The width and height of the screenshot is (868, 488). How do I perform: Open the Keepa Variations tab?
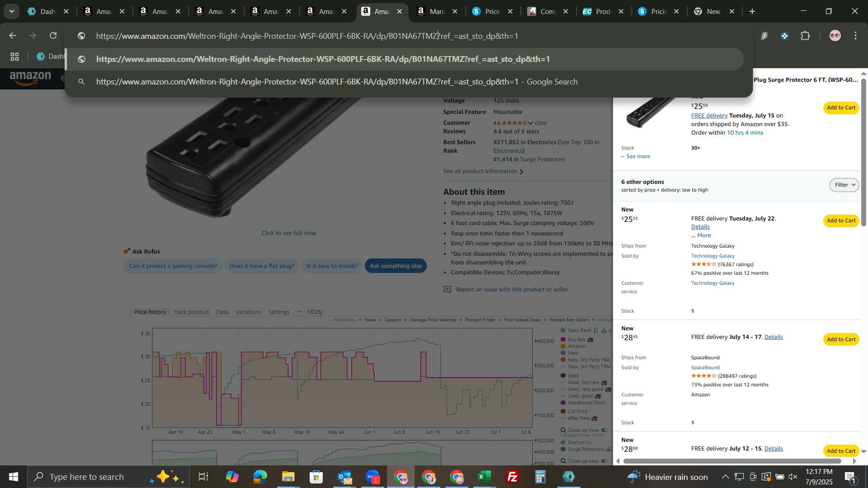tap(248, 312)
